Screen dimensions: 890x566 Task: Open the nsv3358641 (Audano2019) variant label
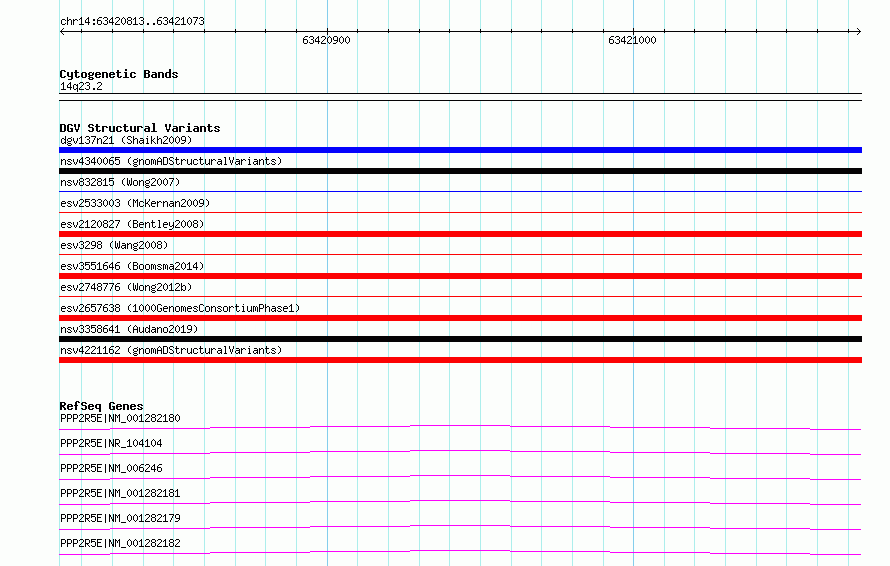(x=129, y=329)
